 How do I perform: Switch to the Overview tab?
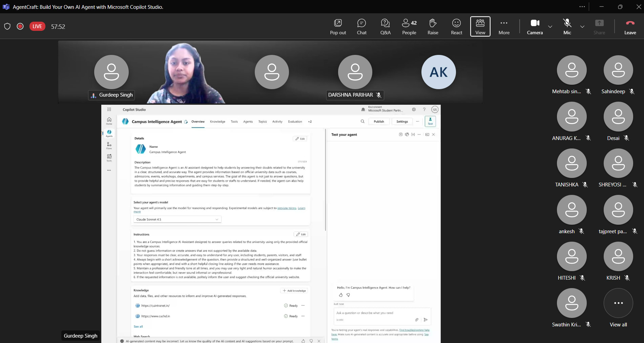[x=198, y=122]
